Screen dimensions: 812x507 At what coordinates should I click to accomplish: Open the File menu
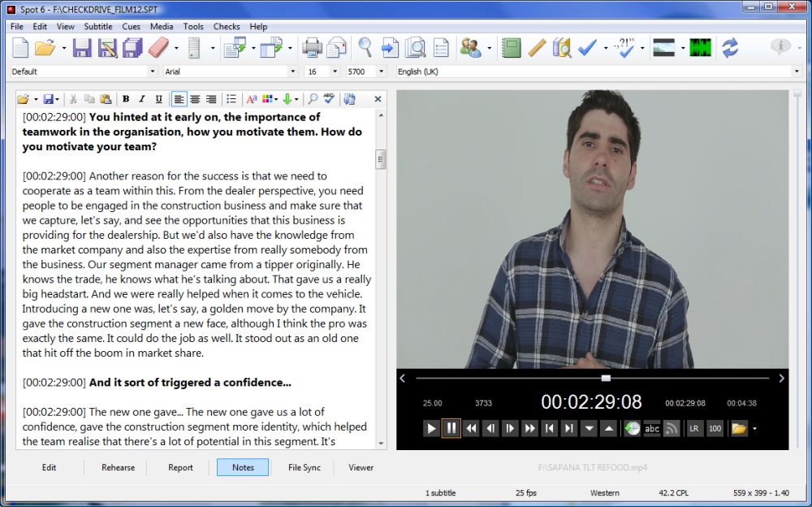coord(16,27)
